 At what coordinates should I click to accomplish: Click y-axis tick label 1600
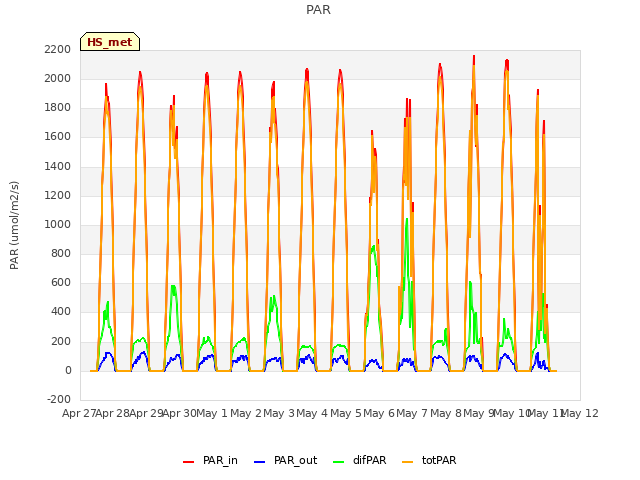(x=58, y=137)
